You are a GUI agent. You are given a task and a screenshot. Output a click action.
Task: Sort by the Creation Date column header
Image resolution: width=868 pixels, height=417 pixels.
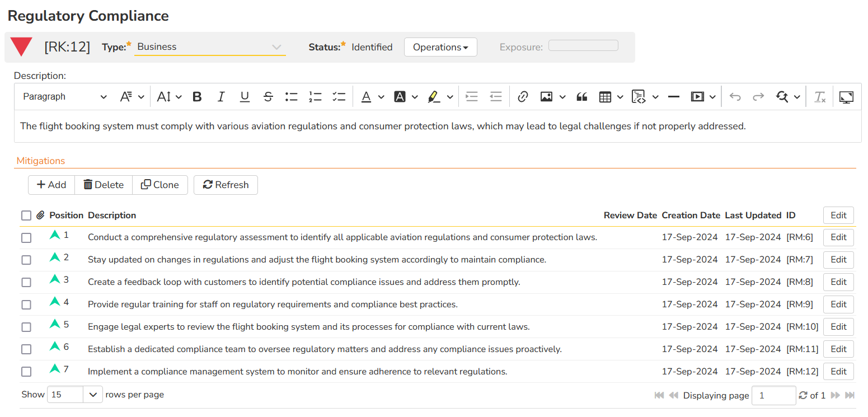pos(691,215)
